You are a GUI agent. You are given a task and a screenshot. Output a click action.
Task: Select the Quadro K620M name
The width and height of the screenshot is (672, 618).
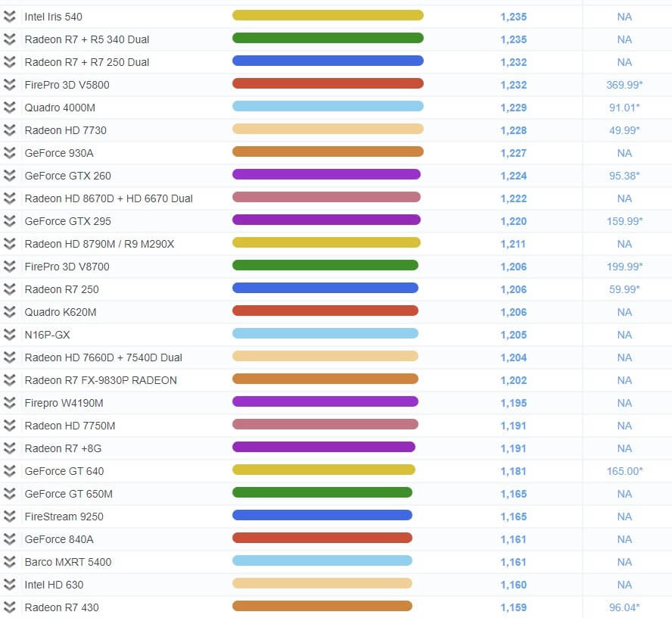(x=61, y=312)
